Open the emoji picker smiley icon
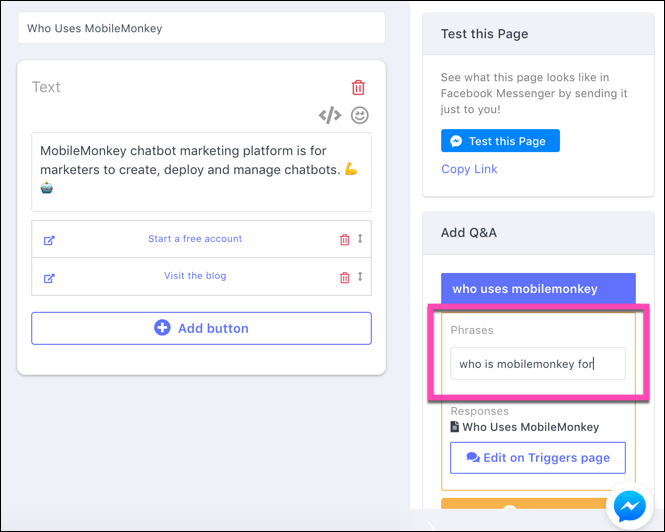 [360, 115]
